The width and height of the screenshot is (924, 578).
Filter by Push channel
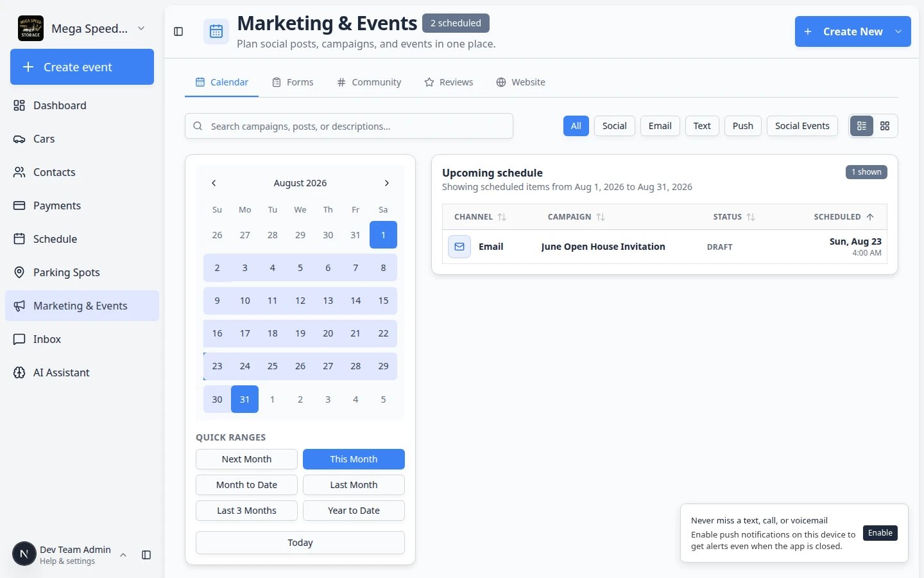click(743, 126)
